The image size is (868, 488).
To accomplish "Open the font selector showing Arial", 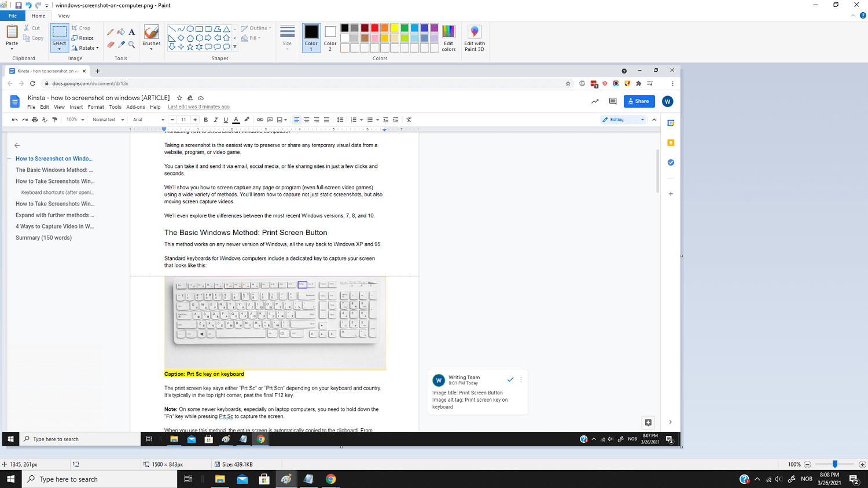I will 148,120.
